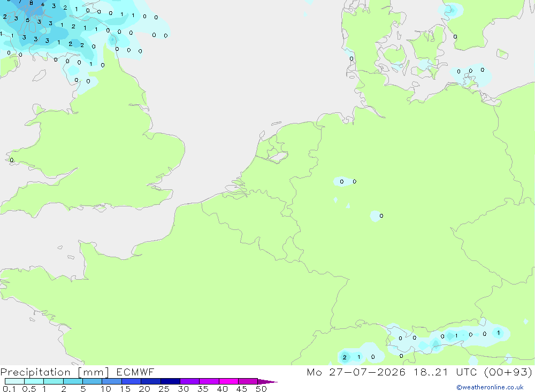Pick the 15–20 mm royal blue legend swatch
The height and width of the screenshot is (392, 535).
click(x=132, y=381)
